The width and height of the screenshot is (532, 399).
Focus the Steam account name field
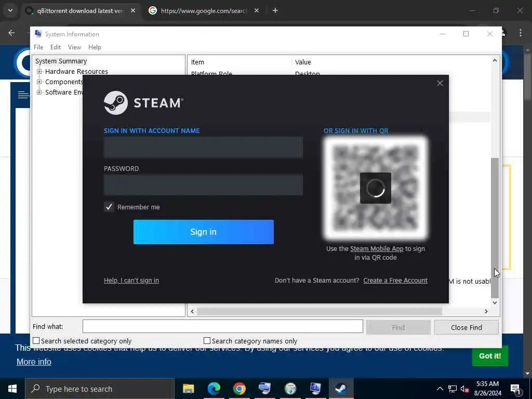click(203, 147)
